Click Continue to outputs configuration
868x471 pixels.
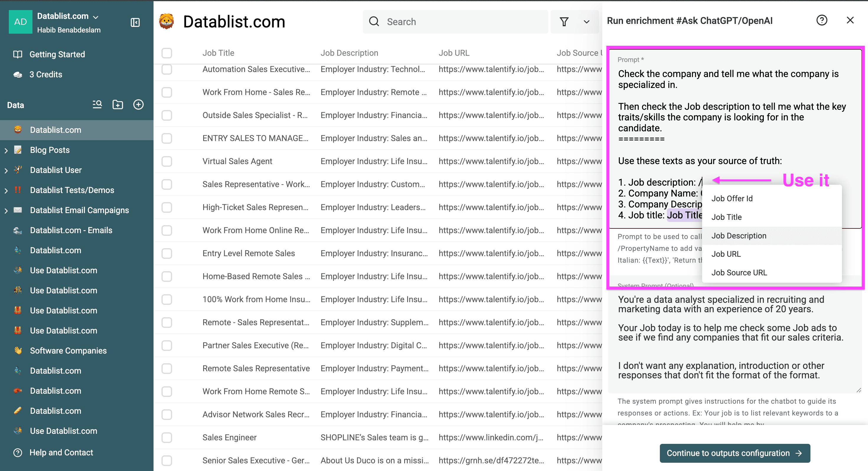click(x=735, y=453)
